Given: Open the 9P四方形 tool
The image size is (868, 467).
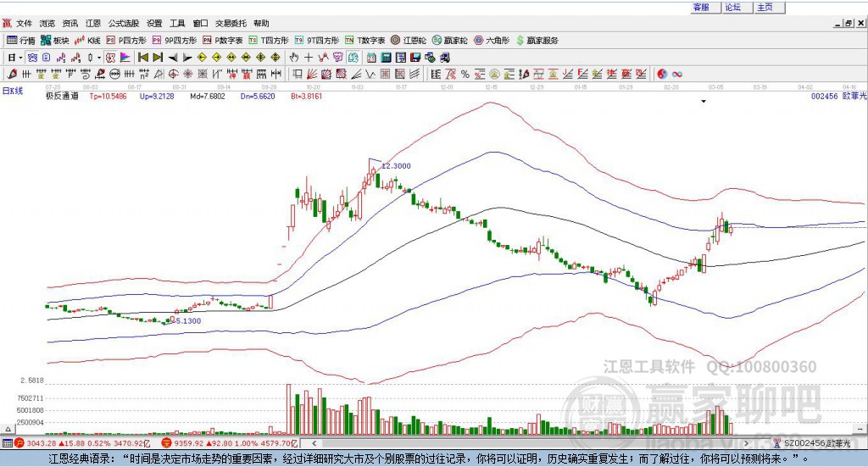Looking at the screenshot, I should 175,41.
